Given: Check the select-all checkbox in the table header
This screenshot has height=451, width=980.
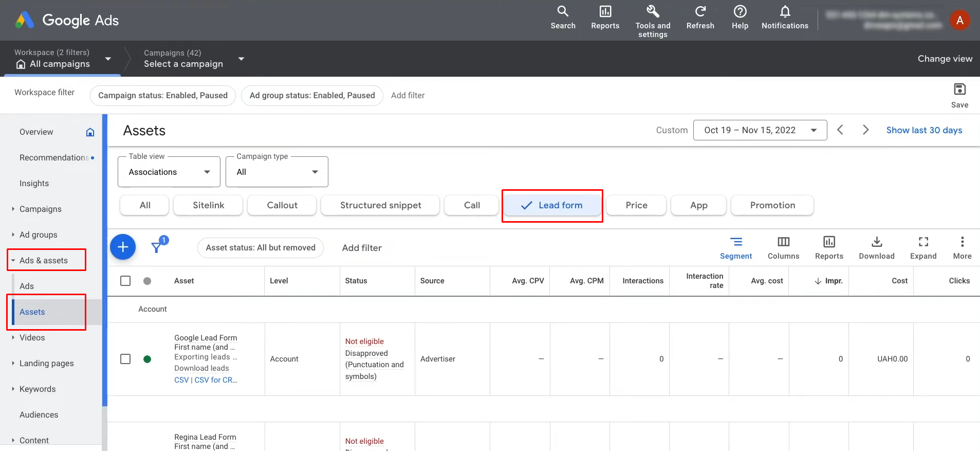Looking at the screenshot, I should point(125,281).
